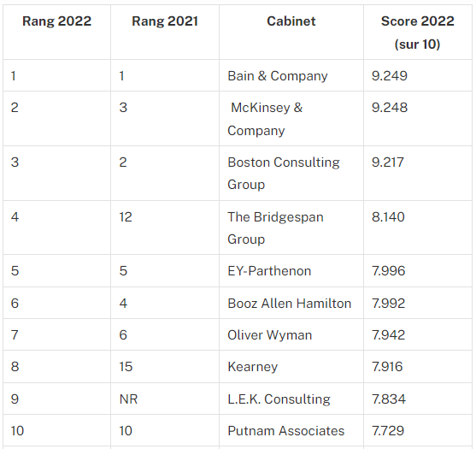The height and width of the screenshot is (449, 476).
Task: Click the Cabinet column header
Action: [x=291, y=32]
